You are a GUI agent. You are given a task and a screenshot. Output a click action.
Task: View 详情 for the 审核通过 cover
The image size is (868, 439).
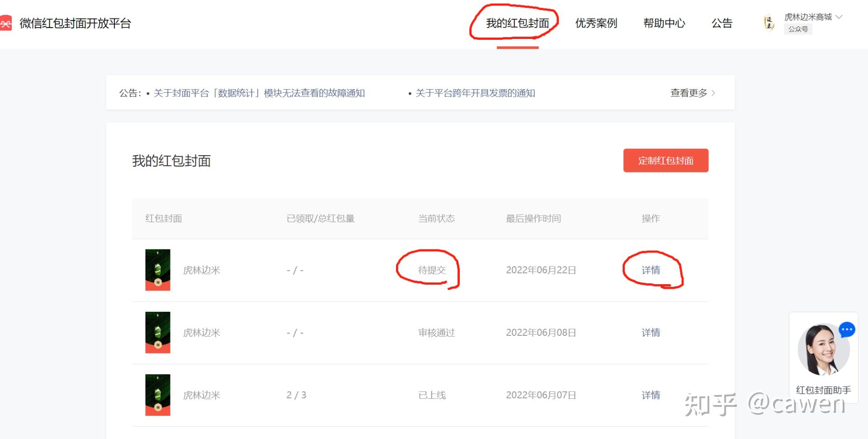[651, 333]
